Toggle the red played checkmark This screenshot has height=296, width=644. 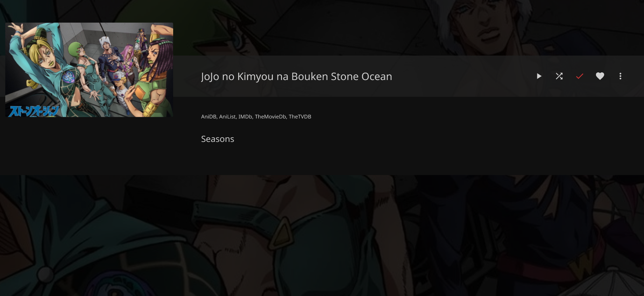pyautogui.click(x=580, y=76)
